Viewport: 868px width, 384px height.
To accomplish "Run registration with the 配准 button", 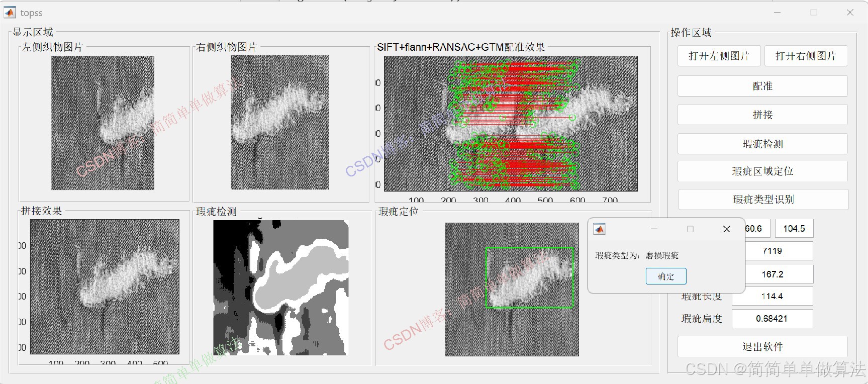I will tap(762, 86).
